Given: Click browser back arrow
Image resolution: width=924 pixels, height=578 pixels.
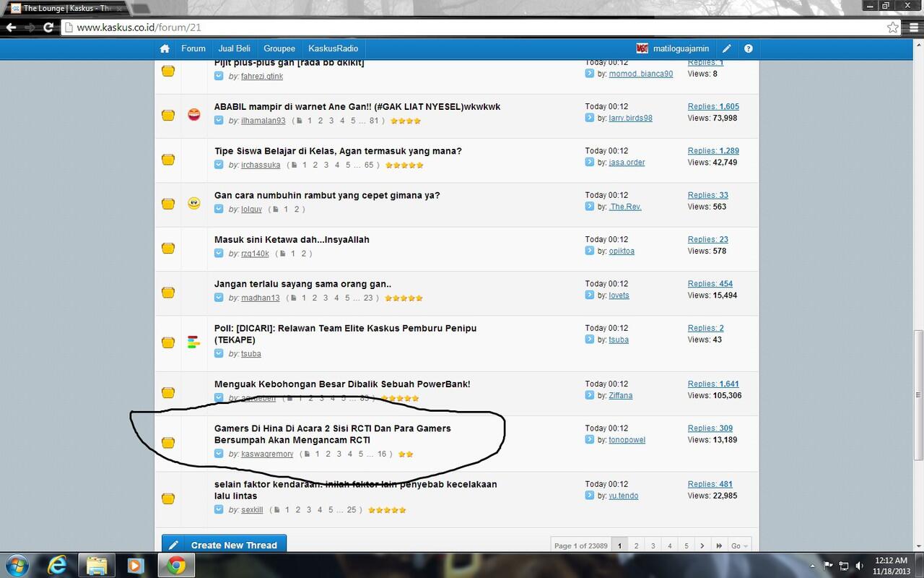Looking at the screenshot, I should pyautogui.click(x=11, y=27).
